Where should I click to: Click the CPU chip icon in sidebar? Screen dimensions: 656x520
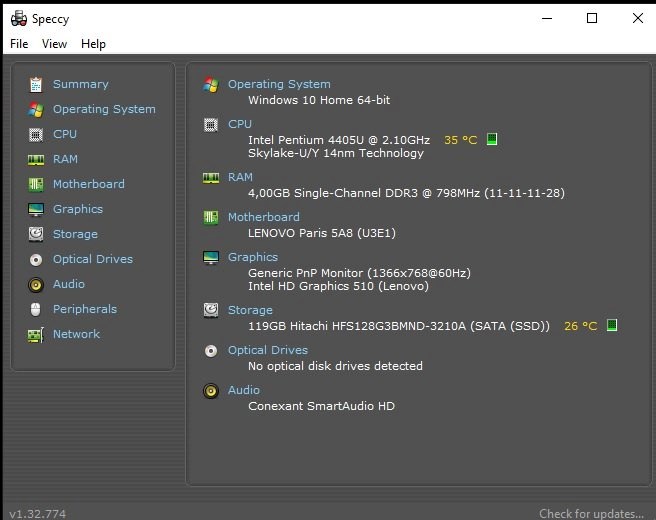36,135
